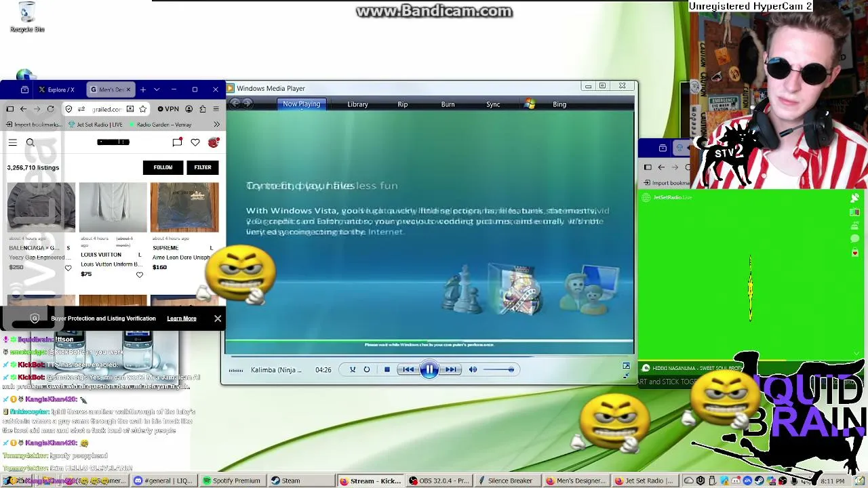Toggle repeat in Windows Media Player
The image size is (868, 488).
(x=367, y=369)
